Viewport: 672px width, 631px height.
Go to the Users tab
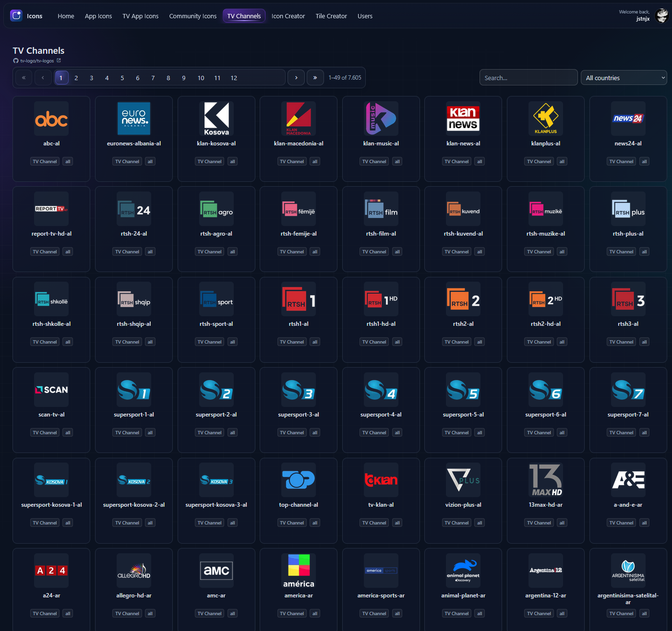(x=365, y=16)
